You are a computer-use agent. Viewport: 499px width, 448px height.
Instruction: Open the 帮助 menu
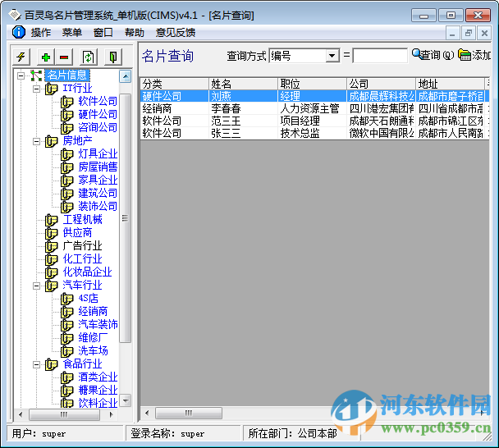135,33
